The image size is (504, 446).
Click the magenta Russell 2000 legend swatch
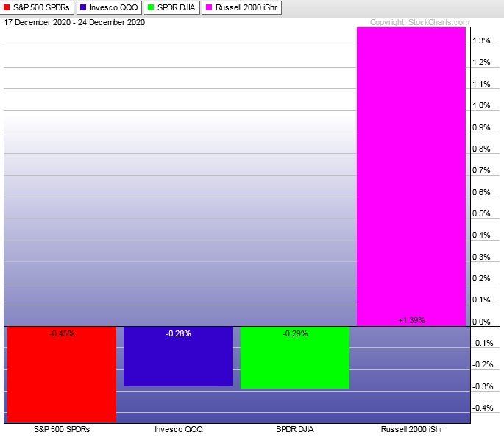[209, 7]
